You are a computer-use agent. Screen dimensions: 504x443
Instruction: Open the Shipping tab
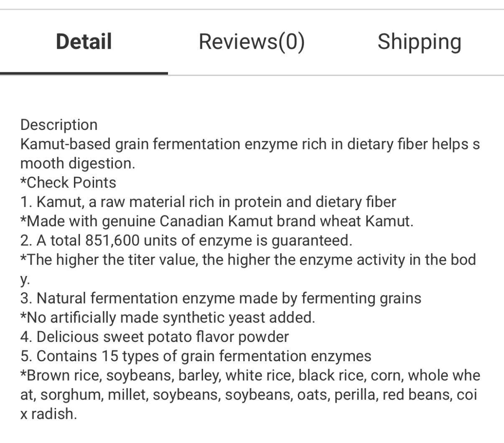(x=419, y=42)
